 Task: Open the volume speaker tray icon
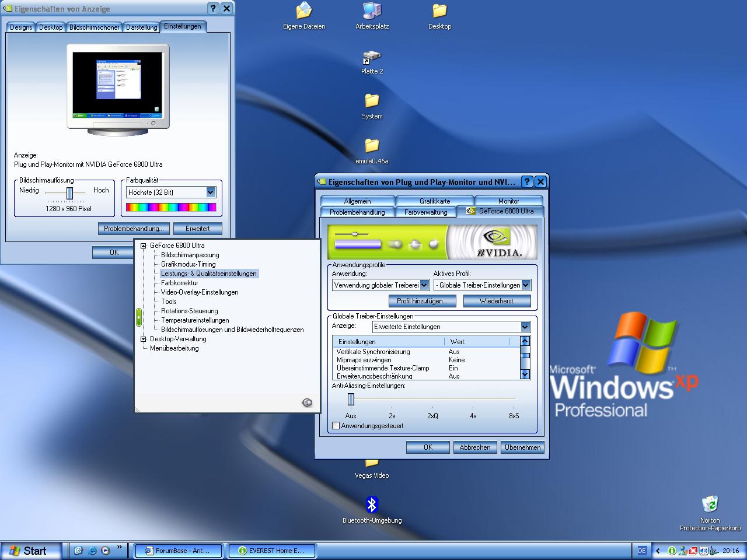pyautogui.click(x=703, y=551)
